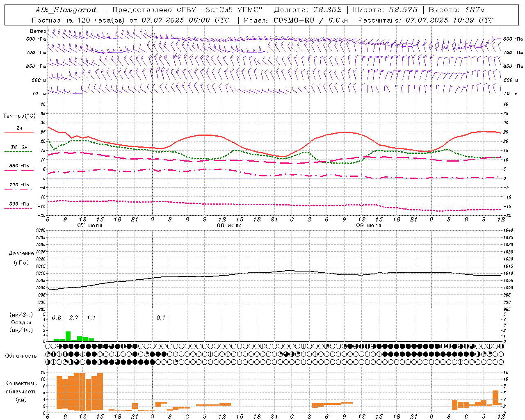Select 'Прогноз на 120 часа(ов)' forecast text

click(x=78, y=20)
